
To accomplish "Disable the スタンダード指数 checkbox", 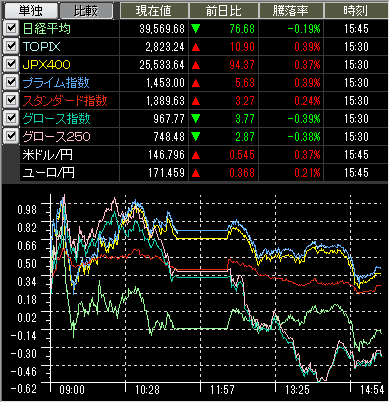I will click(11, 101).
